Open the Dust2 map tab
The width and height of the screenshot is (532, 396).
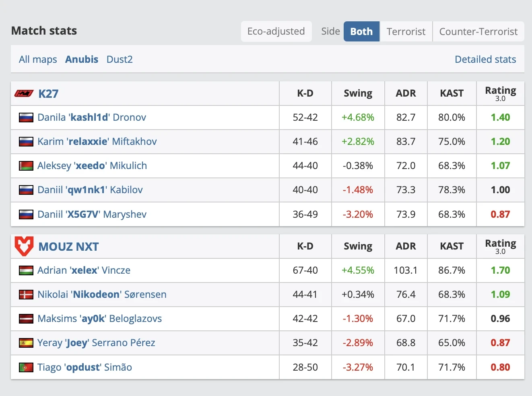(x=120, y=60)
